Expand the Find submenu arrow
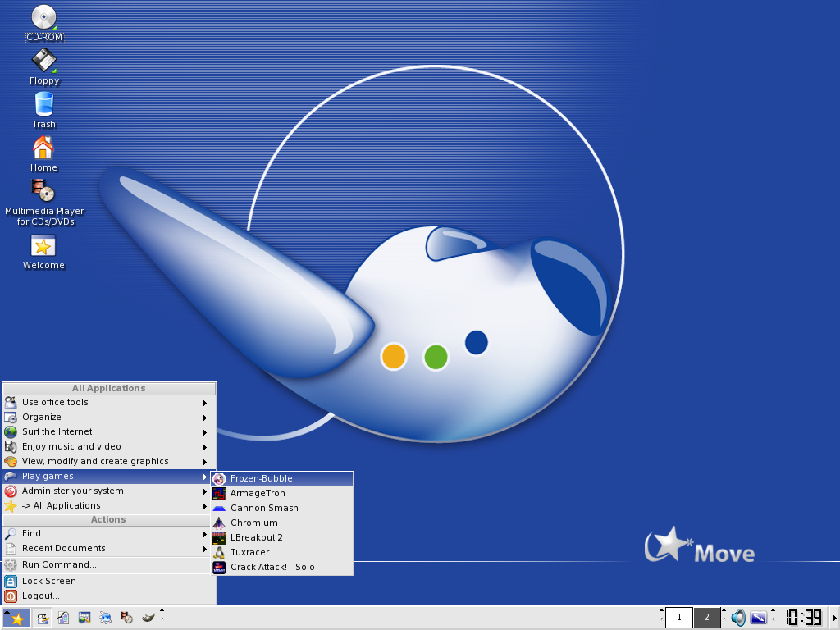The height and width of the screenshot is (630, 840). pos(204,534)
